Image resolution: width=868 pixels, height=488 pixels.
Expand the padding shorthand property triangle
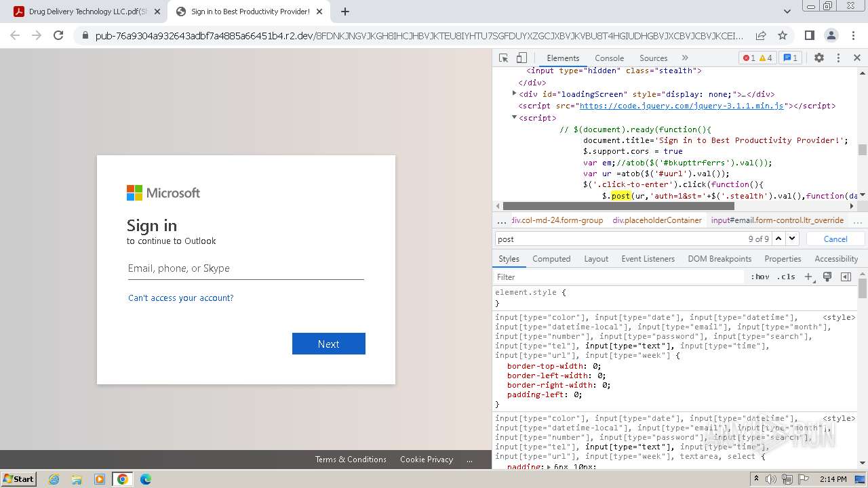click(x=550, y=466)
